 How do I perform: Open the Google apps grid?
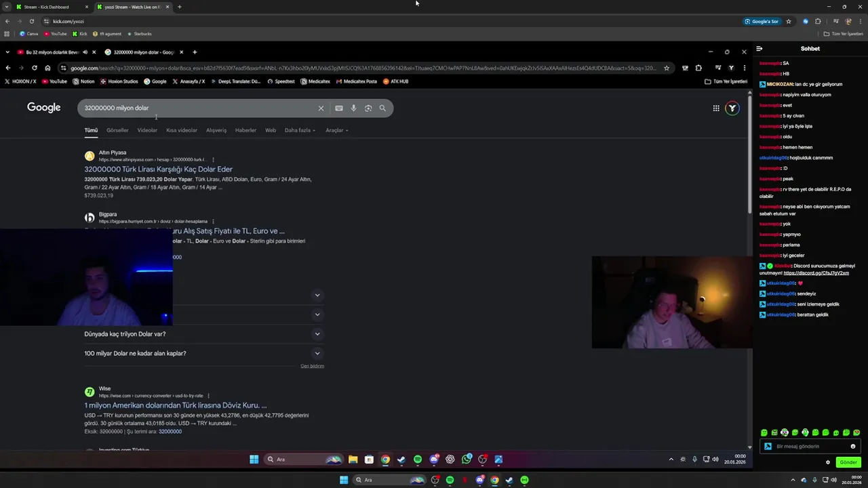[x=716, y=108]
